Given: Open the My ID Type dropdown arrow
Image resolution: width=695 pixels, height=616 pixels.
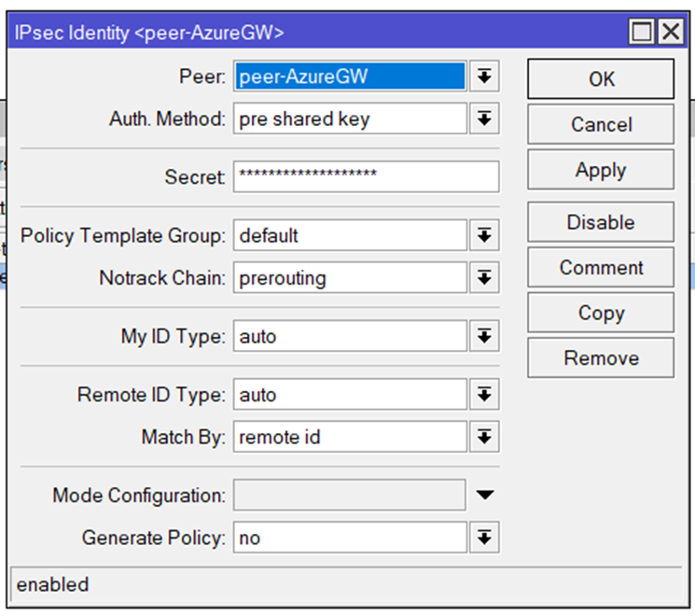Looking at the screenshot, I should [x=484, y=336].
